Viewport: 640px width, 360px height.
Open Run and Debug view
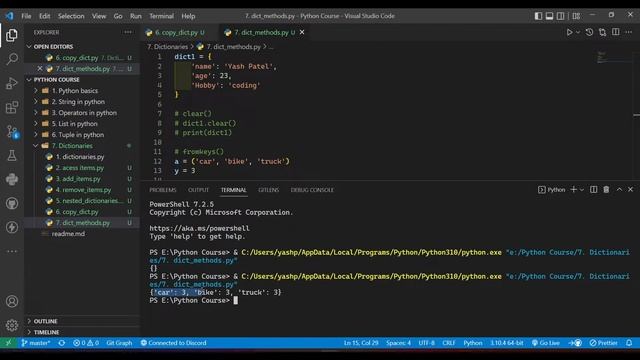point(12,83)
